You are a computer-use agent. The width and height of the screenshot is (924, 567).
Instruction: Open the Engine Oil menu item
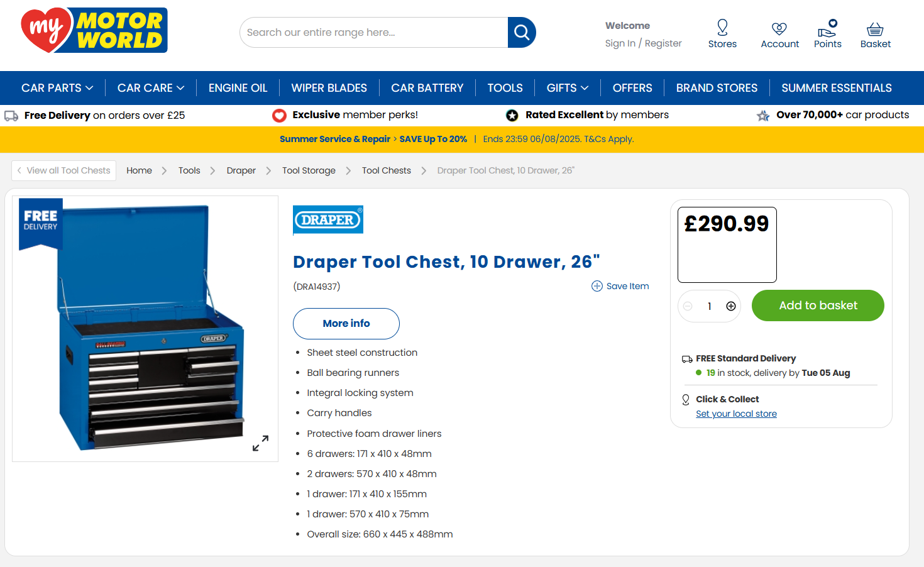(x=238, y=88)
